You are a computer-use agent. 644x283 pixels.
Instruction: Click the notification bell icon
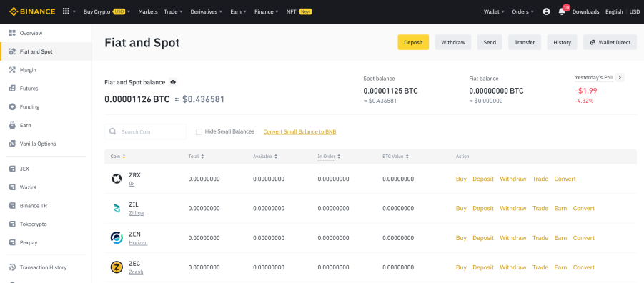[562, 11]
